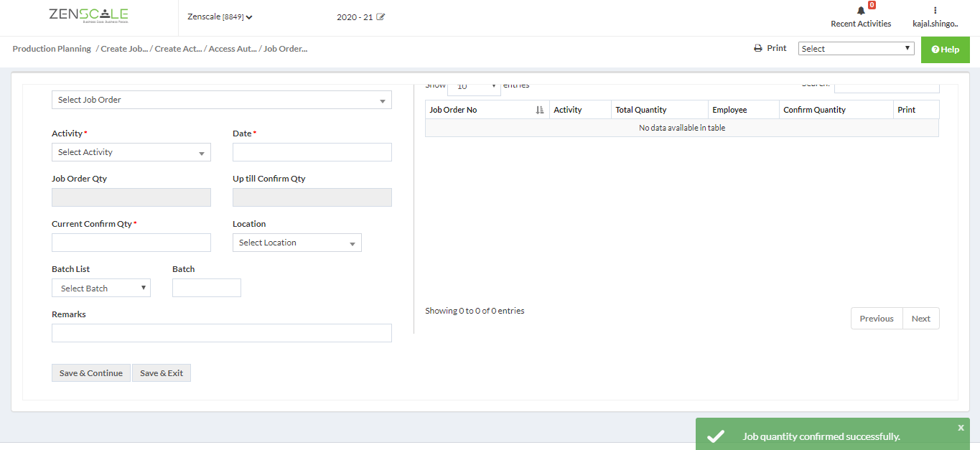
Task: Go to Previous table page
Action: coord(877,319)
